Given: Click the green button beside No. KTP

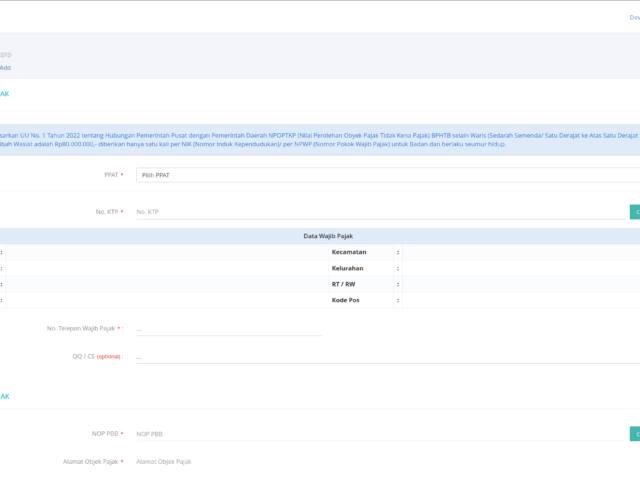Looking at the screenshot, I should [x=635, y=212].
